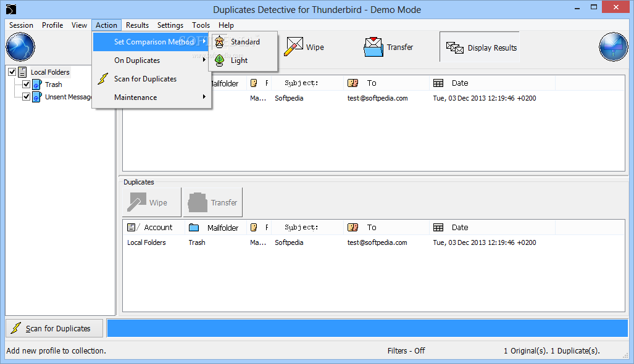Click the Display Results button
The image size is (634, 364).
480,48
